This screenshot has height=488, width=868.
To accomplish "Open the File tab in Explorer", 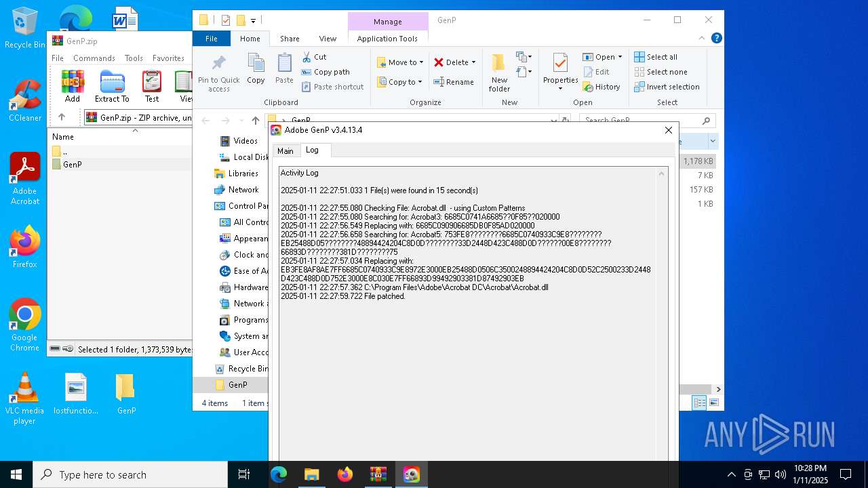I will point(212,39).
